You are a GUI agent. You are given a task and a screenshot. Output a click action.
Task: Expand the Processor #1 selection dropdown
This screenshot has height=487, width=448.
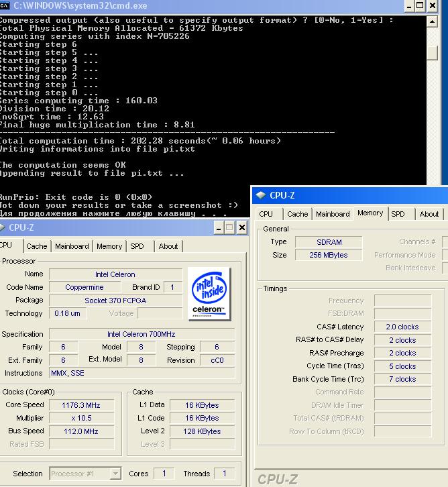pos(115,474)
